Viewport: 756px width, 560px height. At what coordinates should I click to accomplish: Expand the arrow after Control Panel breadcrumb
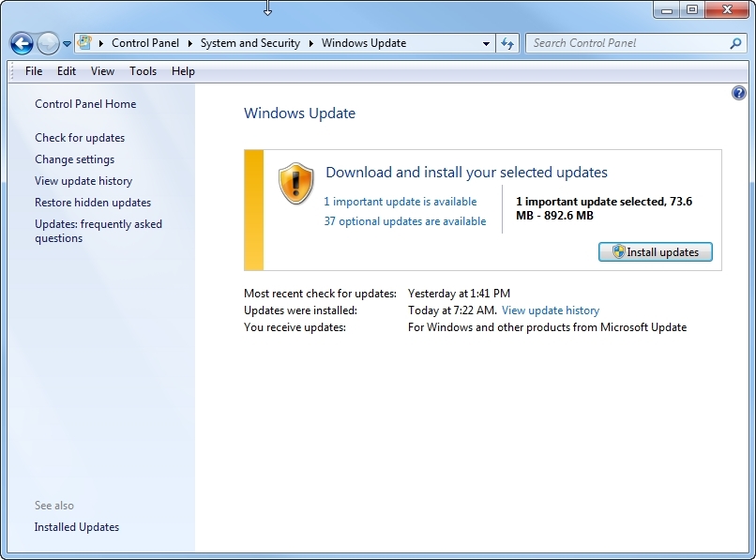[190, 43]
